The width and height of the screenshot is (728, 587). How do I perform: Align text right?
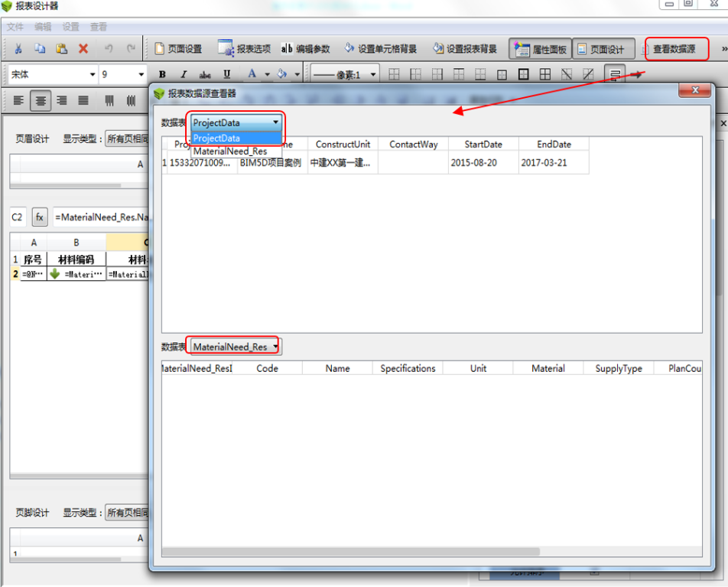(x=62, y=100)
